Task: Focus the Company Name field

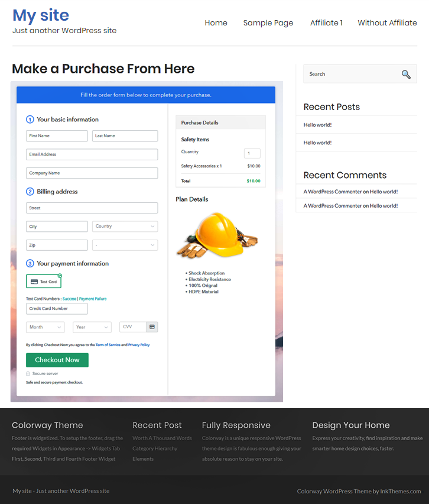Action: point(92,173)
